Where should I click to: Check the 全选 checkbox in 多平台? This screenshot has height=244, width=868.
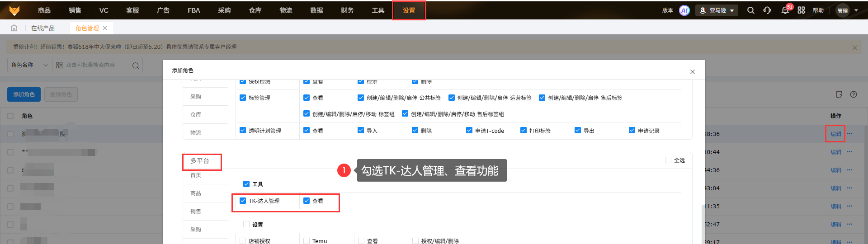[668, 160]
